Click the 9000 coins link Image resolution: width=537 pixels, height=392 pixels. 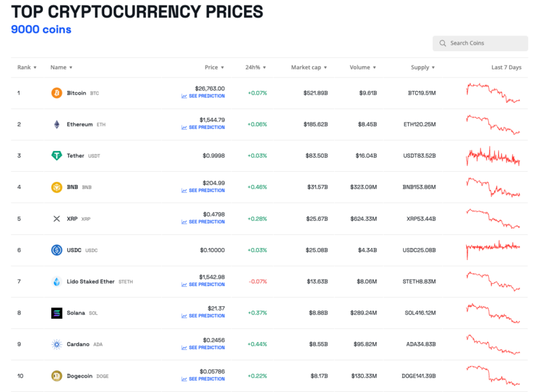click(40, 29)
